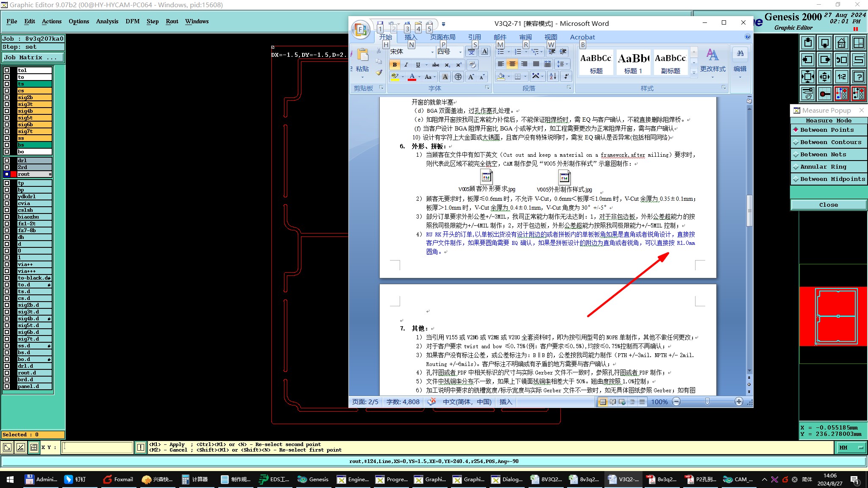Click the question-mark help icon in Genesis toolbar

coord(859,77)
